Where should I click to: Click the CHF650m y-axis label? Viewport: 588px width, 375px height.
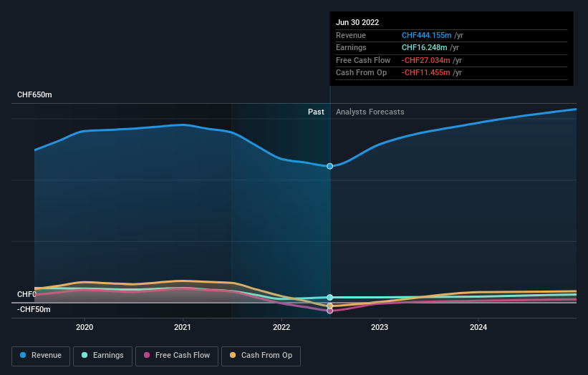coord(34,94)
